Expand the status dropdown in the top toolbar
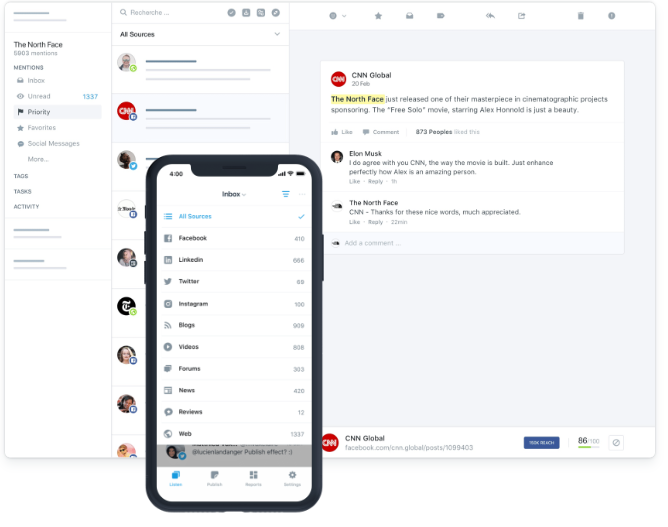 (338, 16)
